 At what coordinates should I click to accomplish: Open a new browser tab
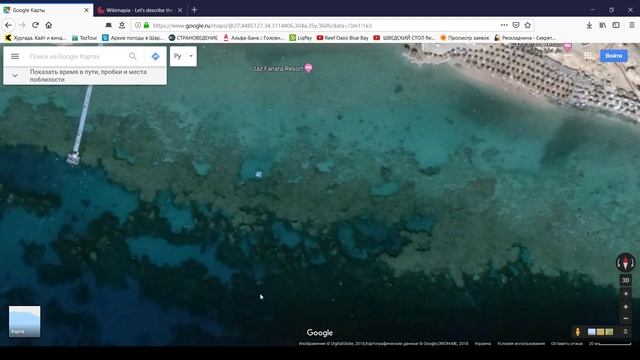(194, 10)
